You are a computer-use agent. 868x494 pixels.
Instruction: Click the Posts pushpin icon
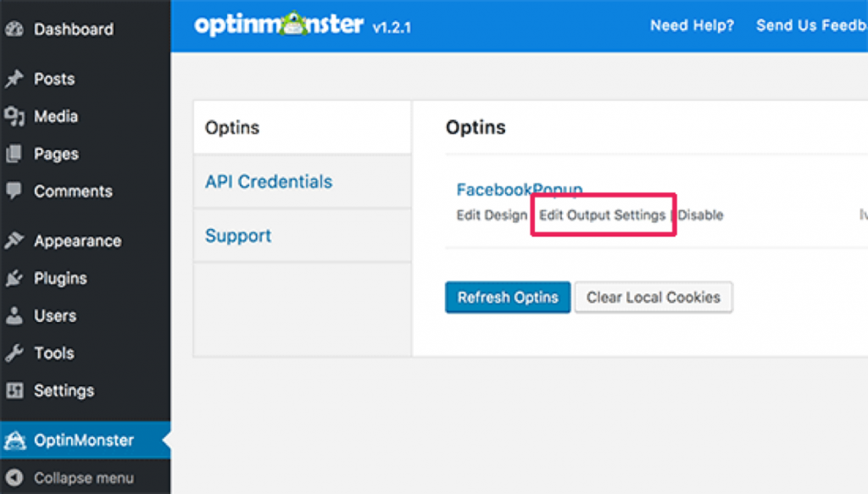tap(14, 79)
